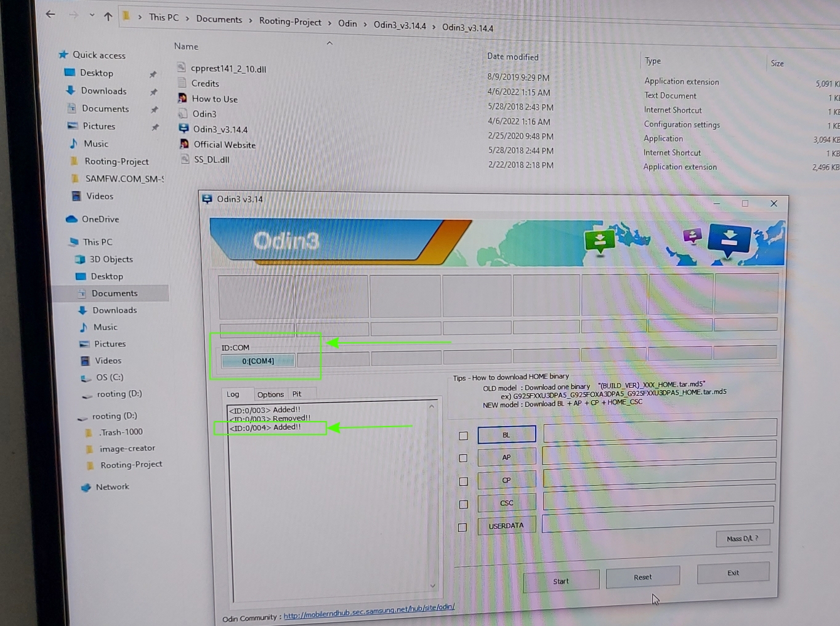Image resolution: width=840 pixels, height=626 pixels.
Task: Click the Start button in Odin3
Action: (560, 580)
